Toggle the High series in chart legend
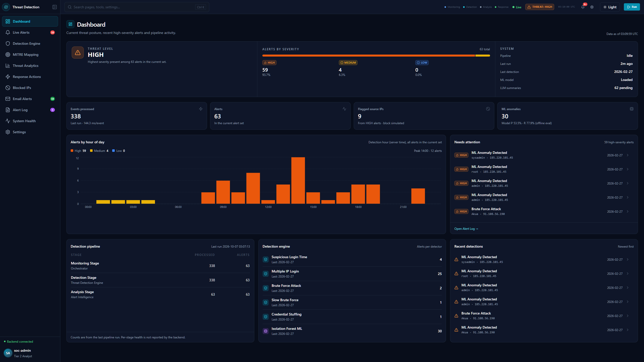644x362 pixels. click(x=78, y=151)
